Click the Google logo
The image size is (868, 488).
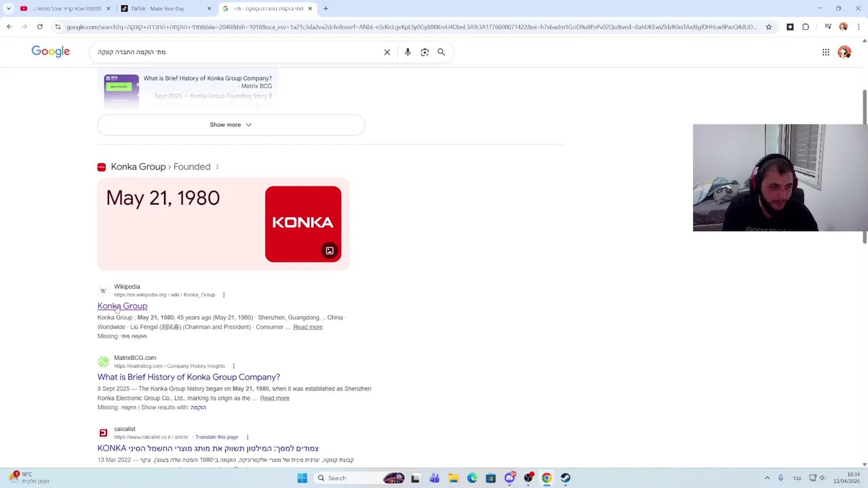pos(50,52)
